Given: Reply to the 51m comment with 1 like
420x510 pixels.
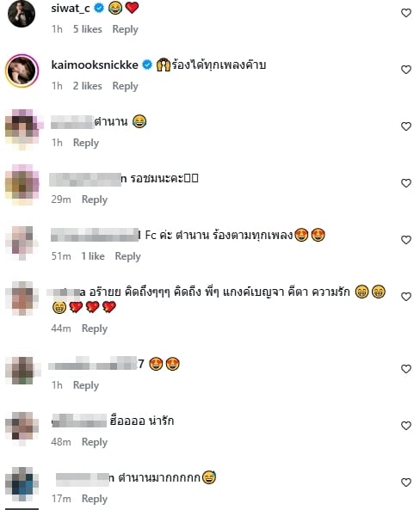Looking at the screenshot, I should click(127, 256).
